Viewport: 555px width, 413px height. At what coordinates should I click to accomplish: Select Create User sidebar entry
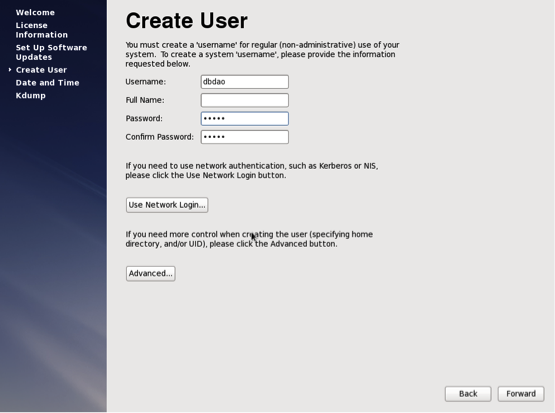point(41,70)
